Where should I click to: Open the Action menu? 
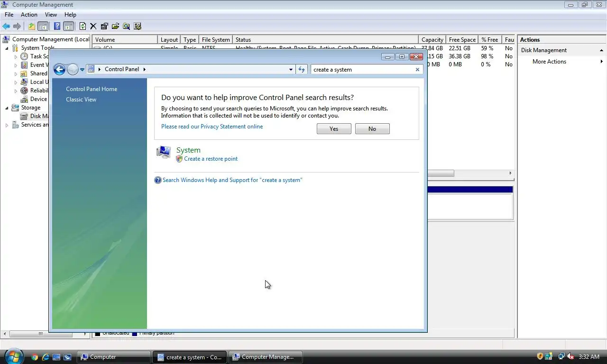point(29,15)
